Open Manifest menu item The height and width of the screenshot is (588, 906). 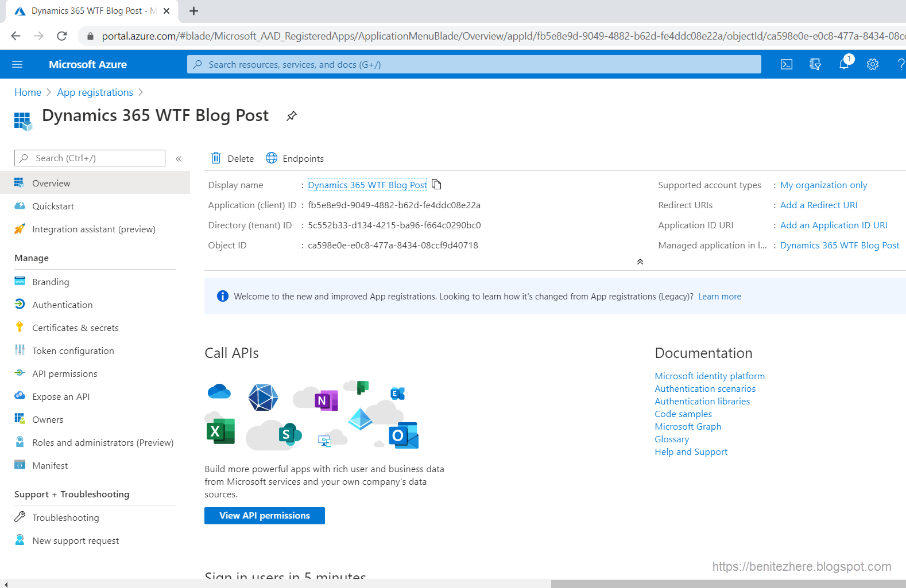tap(50, 465)
